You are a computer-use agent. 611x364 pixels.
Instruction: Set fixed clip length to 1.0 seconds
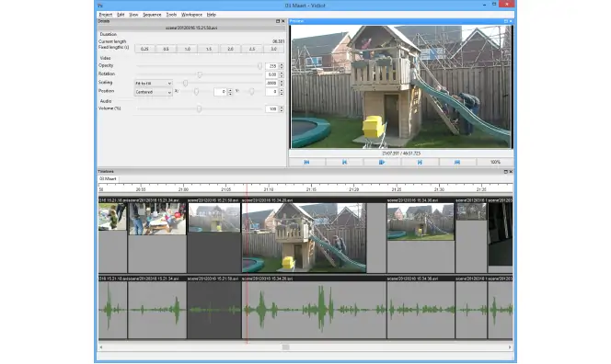[x=188, y=49]
